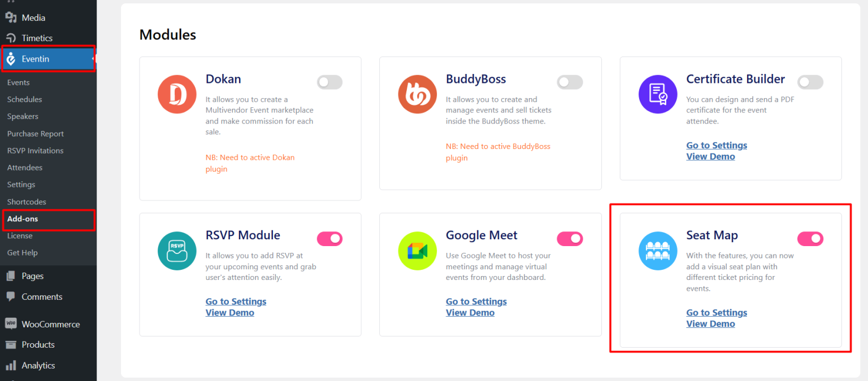This screenshot has width=868, height=381.
Task: Click the Google Meet camera icon
Action: pos(417,251)
